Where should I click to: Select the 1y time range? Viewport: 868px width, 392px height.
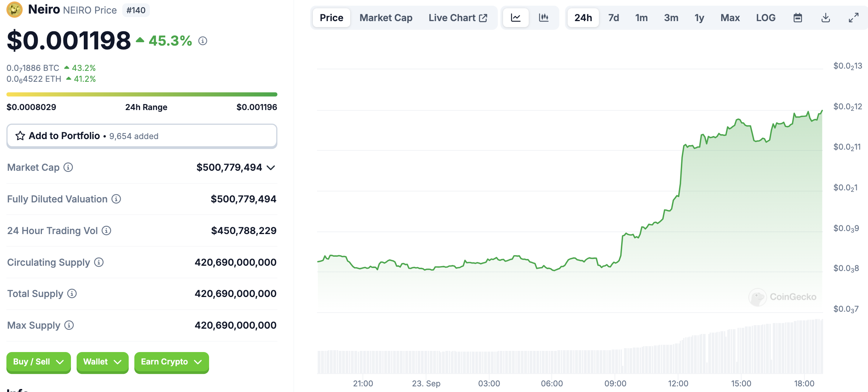699,18
